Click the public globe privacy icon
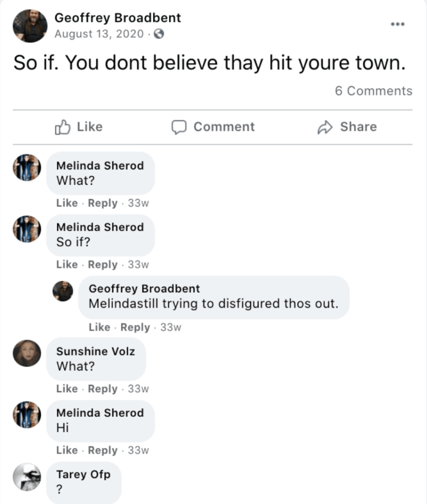The width and height of the screenshot is (427, 504). (x=159, y=34)
